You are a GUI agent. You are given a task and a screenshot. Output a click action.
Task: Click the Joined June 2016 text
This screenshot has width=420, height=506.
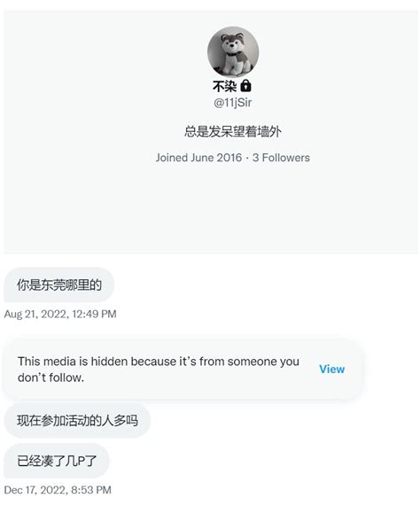click(x=198, y=158)
